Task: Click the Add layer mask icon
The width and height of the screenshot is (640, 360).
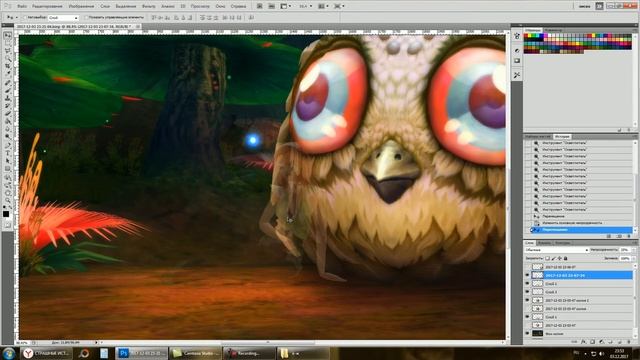Action: click(592, 342)
